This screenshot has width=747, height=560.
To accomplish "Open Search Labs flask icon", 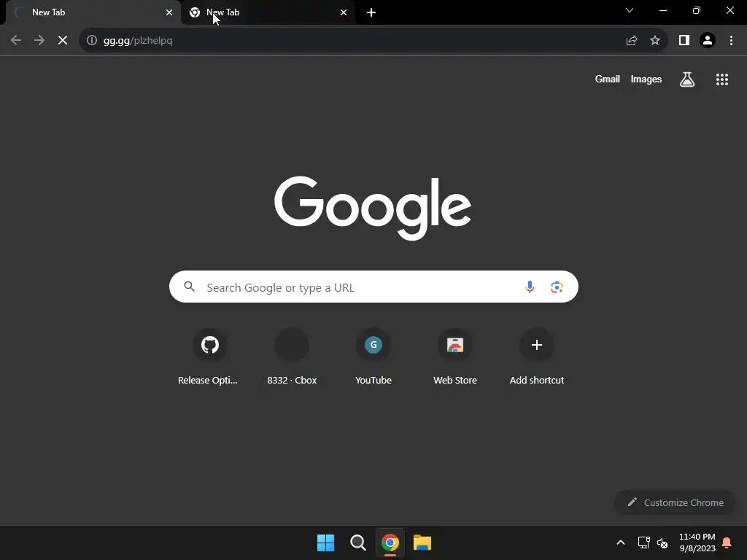I will tap(687, 79).
